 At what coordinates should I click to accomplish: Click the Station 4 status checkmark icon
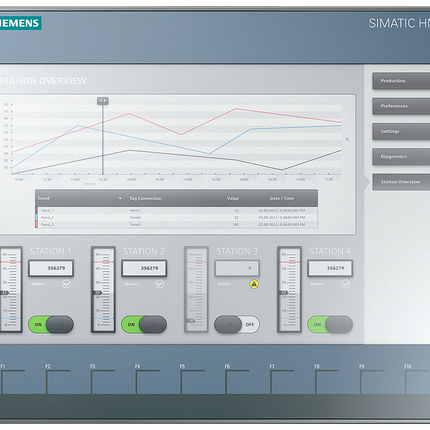346,284
